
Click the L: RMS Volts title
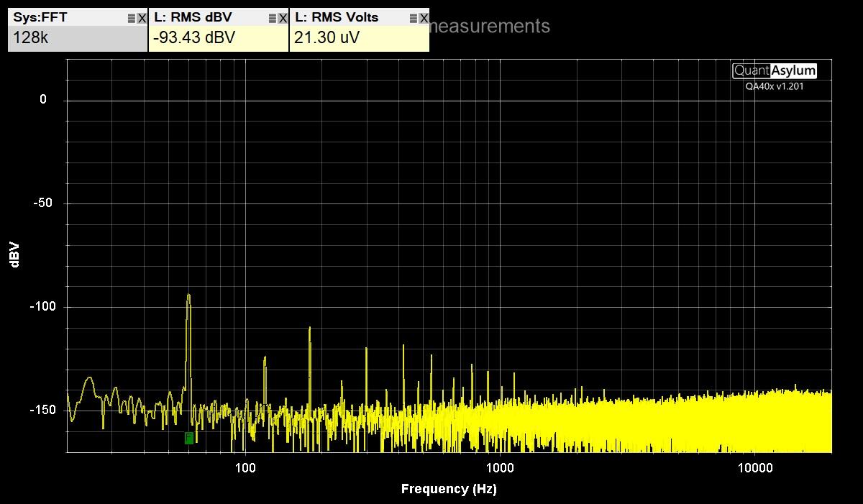pyautogui.click(x=337, y=17)
